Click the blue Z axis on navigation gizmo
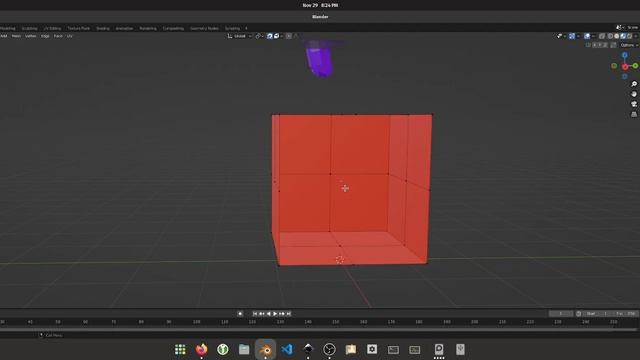 tap(625, 55)
